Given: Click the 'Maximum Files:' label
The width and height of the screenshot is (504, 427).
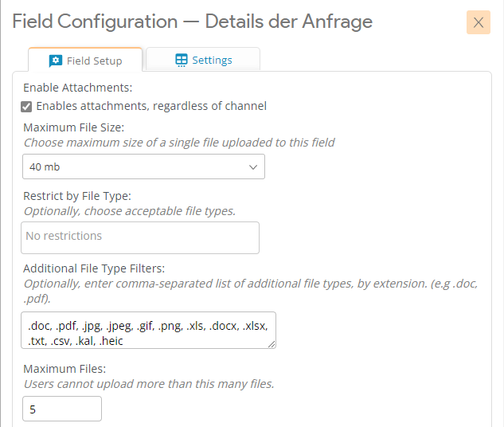Looking at the screenshot, I should pos(64,369).
